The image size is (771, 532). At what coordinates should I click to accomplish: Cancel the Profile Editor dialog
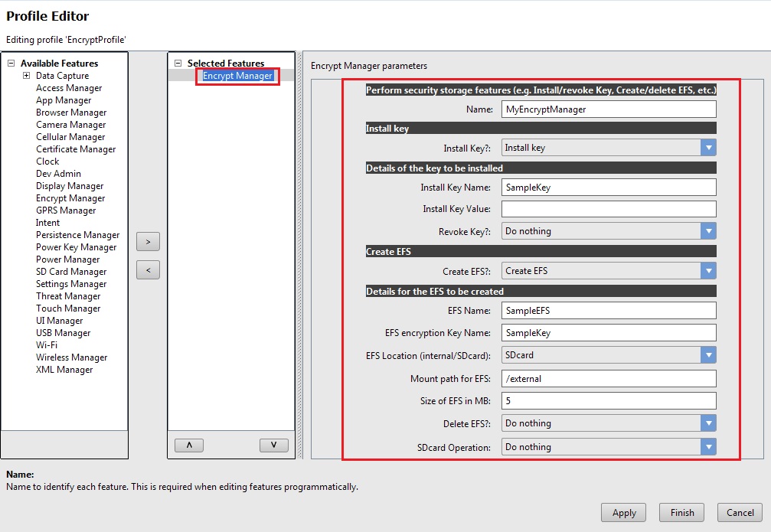tap(740, 513)
